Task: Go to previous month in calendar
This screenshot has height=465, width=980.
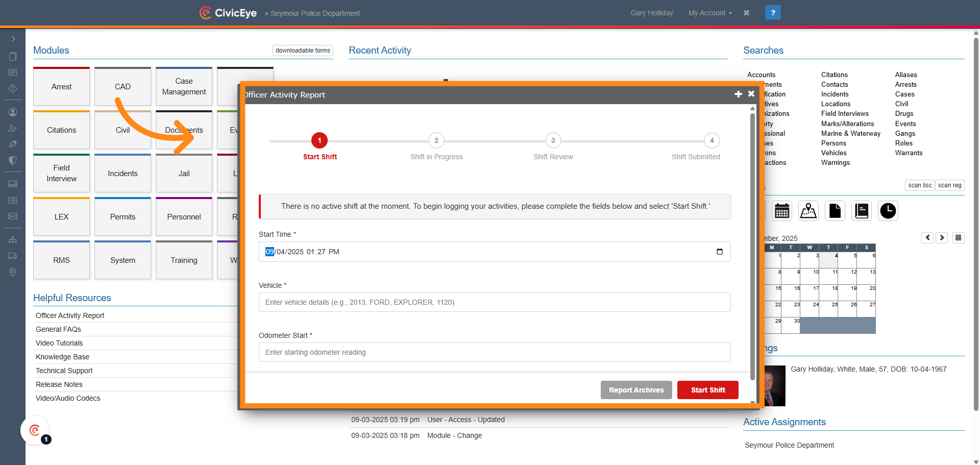Action: [x=927, y=237]
